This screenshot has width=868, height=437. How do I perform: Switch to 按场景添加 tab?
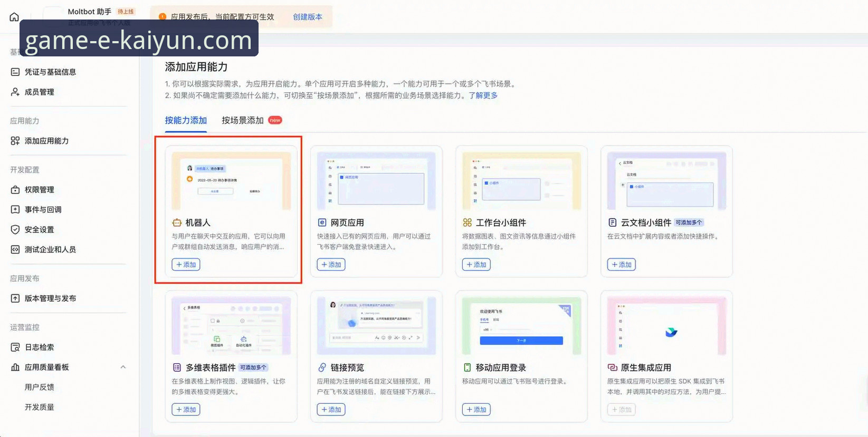coord(243,121)
